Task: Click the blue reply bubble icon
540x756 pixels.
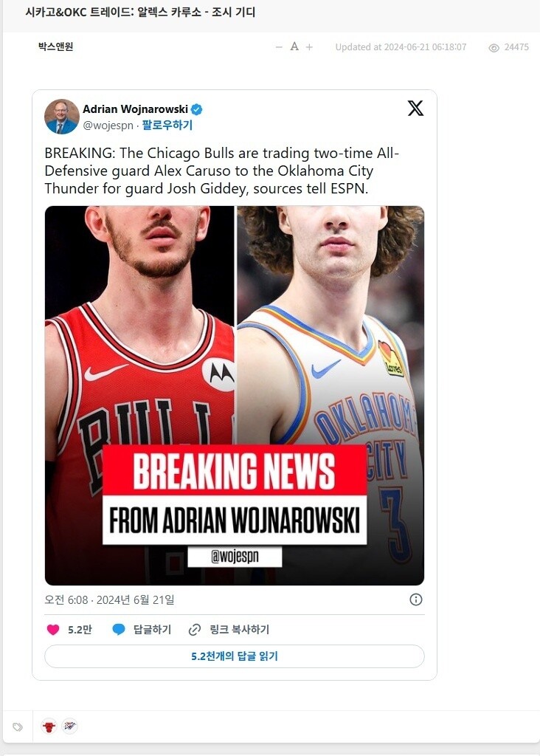Action: pyautogui.click(x=119, y=630)
